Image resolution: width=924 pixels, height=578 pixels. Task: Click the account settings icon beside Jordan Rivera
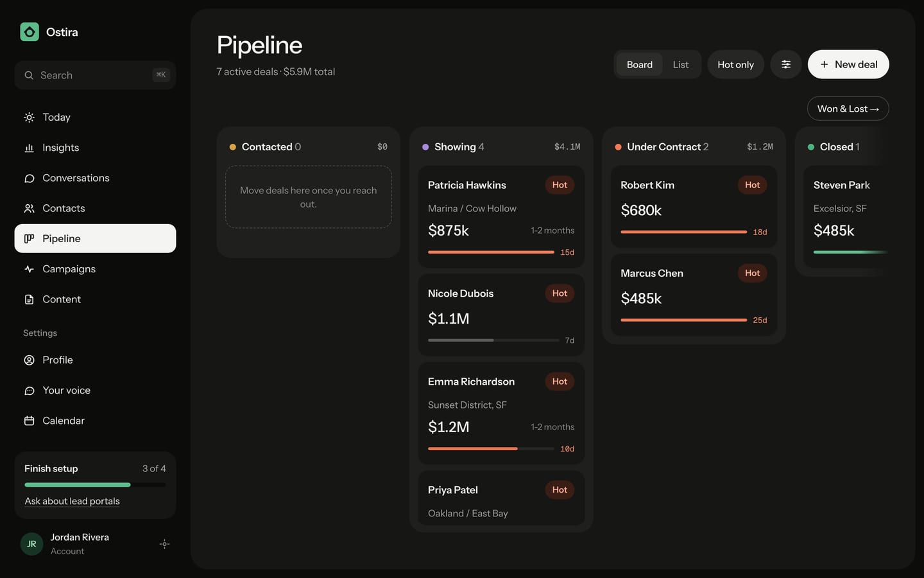coord(164,544)
